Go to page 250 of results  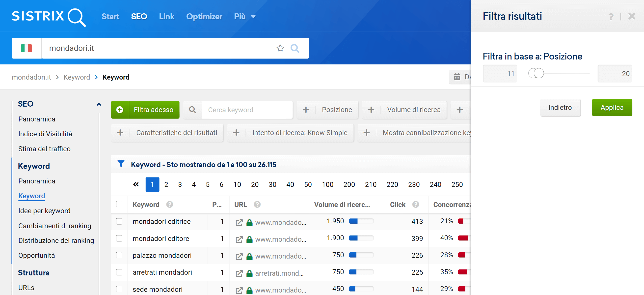click(x=457, y=184)
